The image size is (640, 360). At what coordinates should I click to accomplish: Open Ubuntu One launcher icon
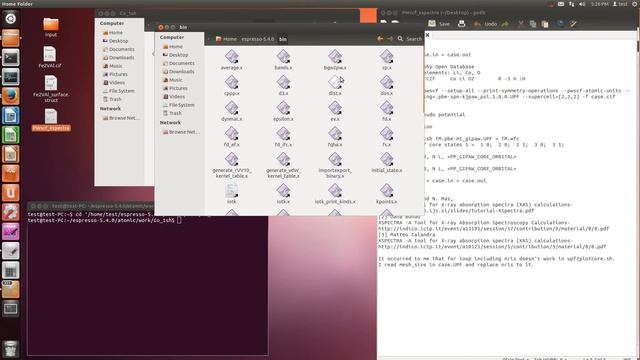click(10, 193)
